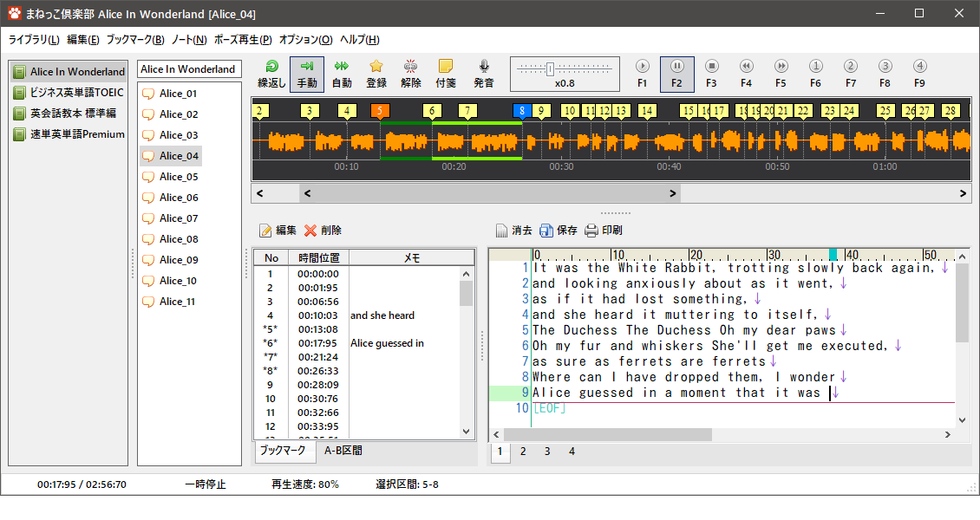Click the 繰返し repeat icon
Image resolution: width=980 pixels, height=520 pixels.
coord(271,67)
